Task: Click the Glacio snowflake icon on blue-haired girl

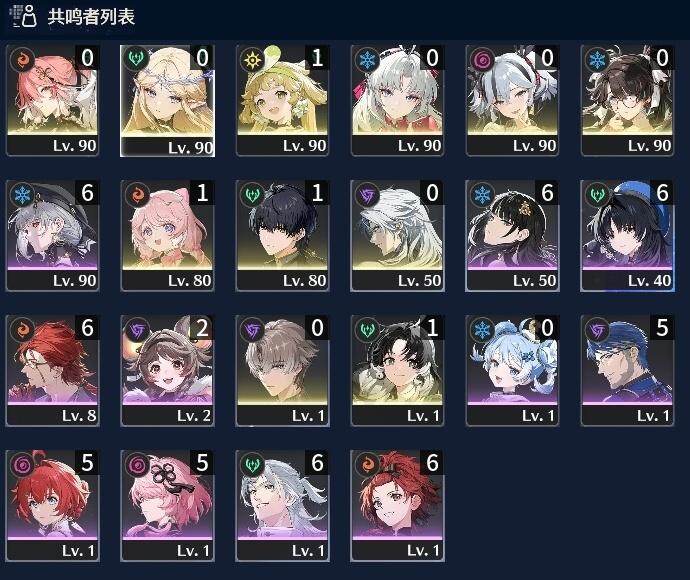Action: click(x=482, y=329)
